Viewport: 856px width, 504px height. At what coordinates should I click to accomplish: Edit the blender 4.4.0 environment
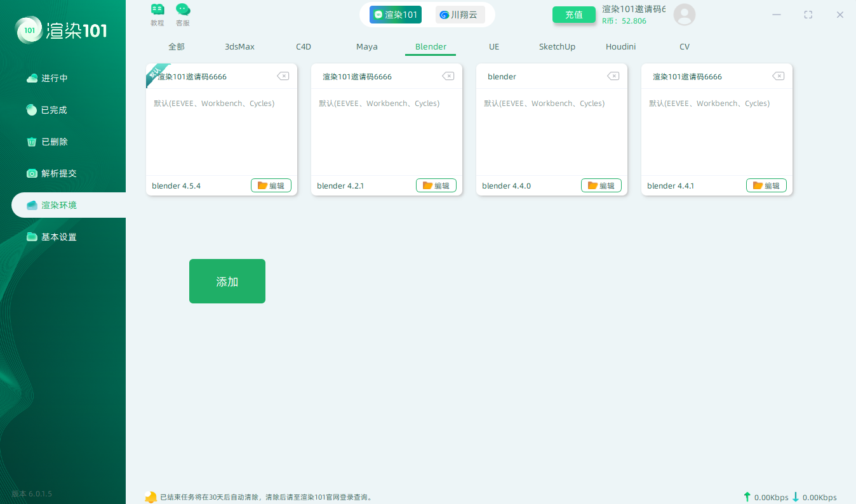click(x=601, y=185)
